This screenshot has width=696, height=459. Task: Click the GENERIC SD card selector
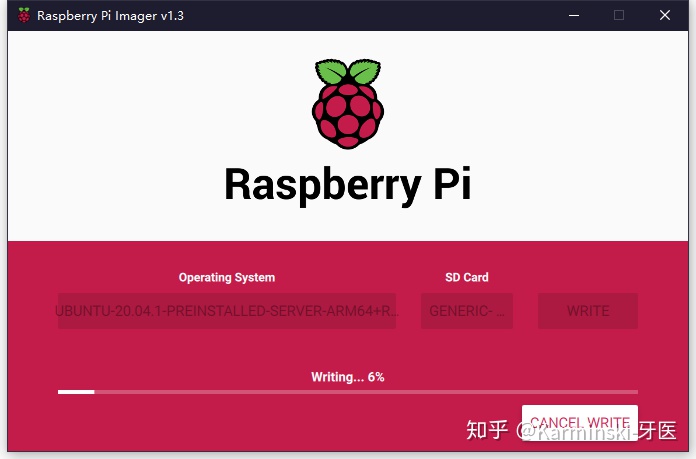467,311
